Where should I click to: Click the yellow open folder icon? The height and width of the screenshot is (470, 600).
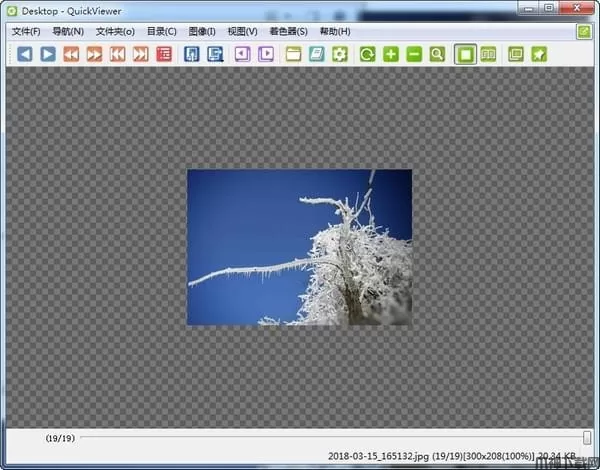tap(294, 54)
